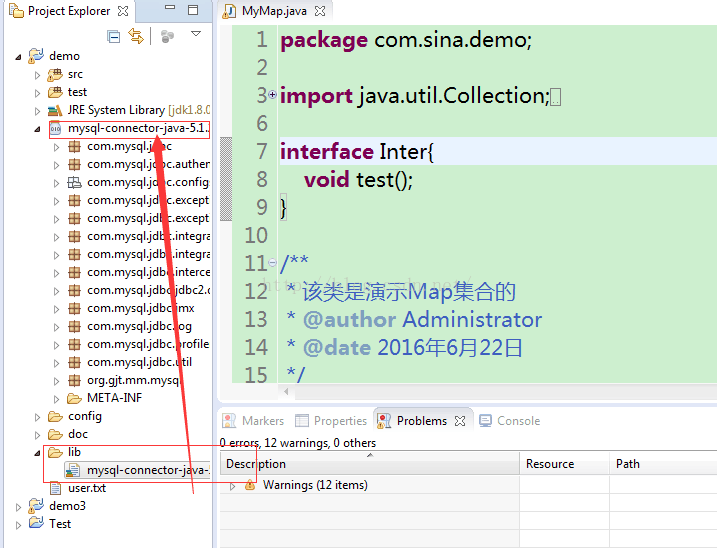Click the lib folder icon

tap(55, 452)
